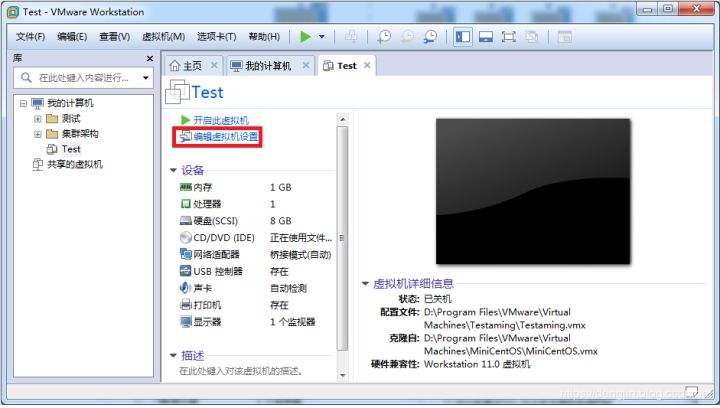This screenshot has width=720, height=408.
Task: Click the 处理器 processor device icon
Action: coord(186,203)
